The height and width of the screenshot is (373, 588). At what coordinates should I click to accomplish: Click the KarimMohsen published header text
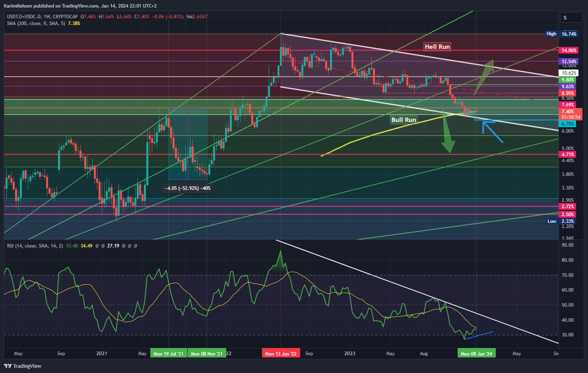[x=80, y=6]
